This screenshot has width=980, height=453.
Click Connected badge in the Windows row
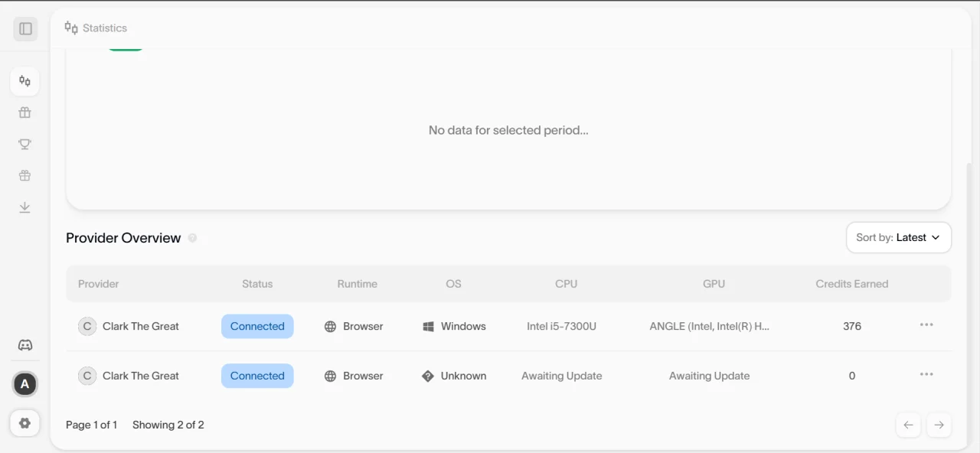[257, 326]
